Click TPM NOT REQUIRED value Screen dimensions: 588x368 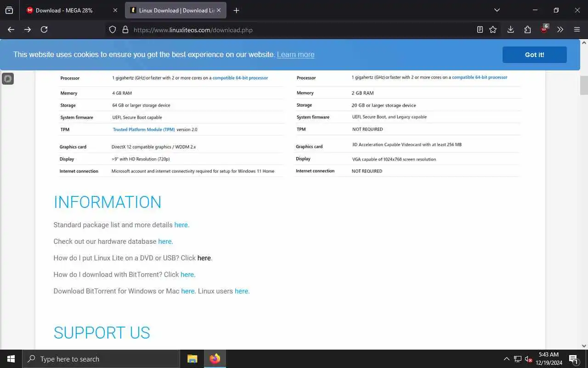point(367,129)
